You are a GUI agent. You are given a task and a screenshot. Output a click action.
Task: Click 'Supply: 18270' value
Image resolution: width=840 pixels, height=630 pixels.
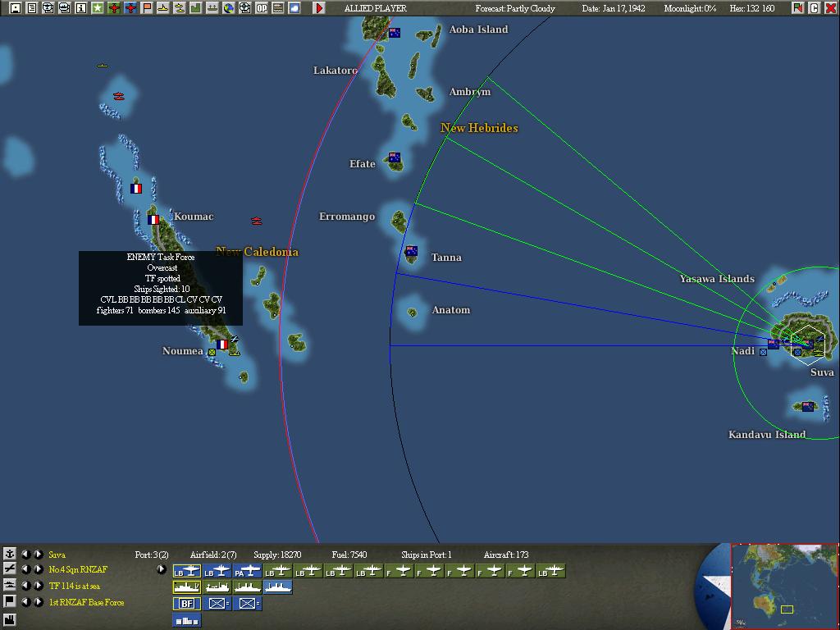coord(277,555)
